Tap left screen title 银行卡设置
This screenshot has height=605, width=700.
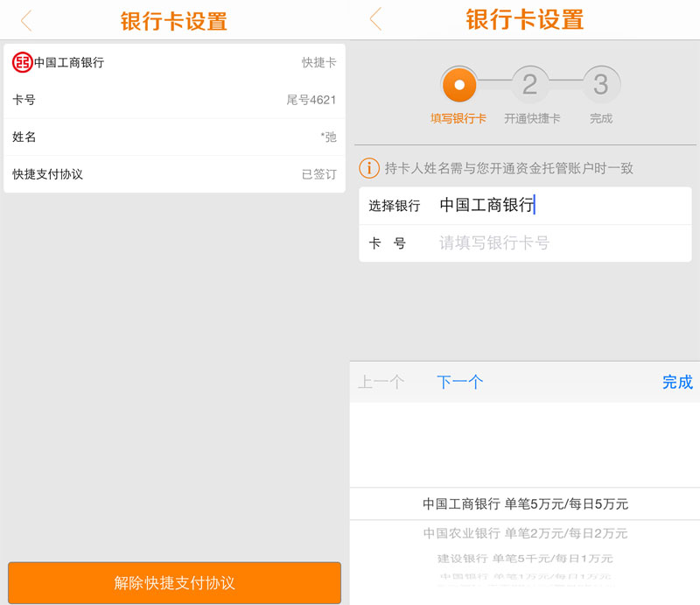173,21
